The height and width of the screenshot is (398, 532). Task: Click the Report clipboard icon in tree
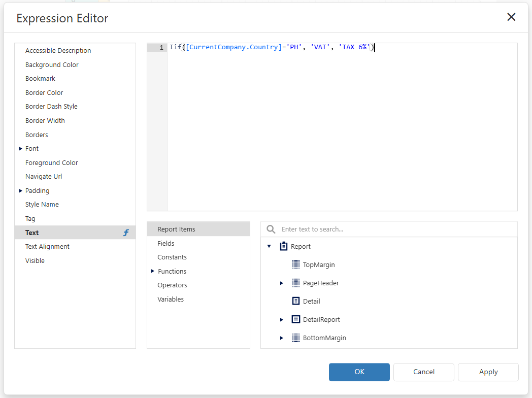(x=284, y=246)
